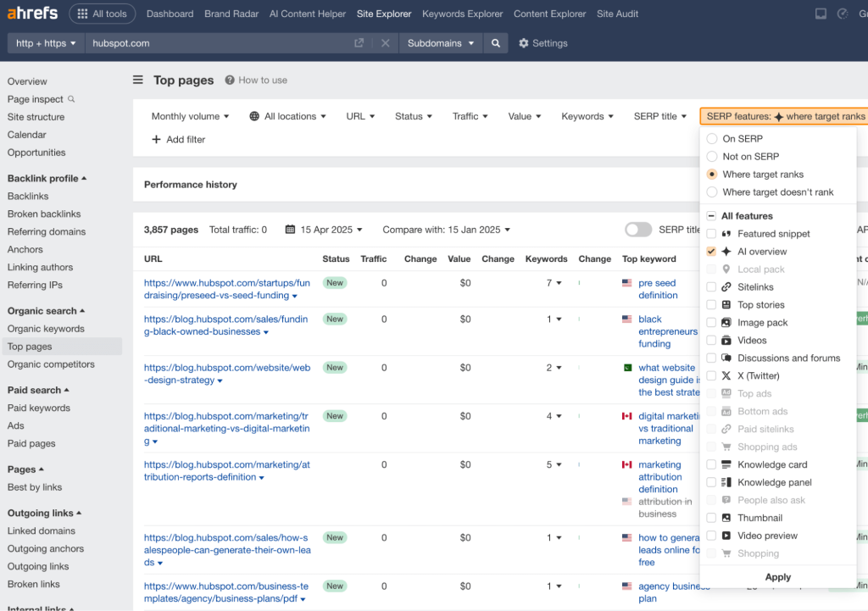Select Where target ranks radio option

pos(712,174)
